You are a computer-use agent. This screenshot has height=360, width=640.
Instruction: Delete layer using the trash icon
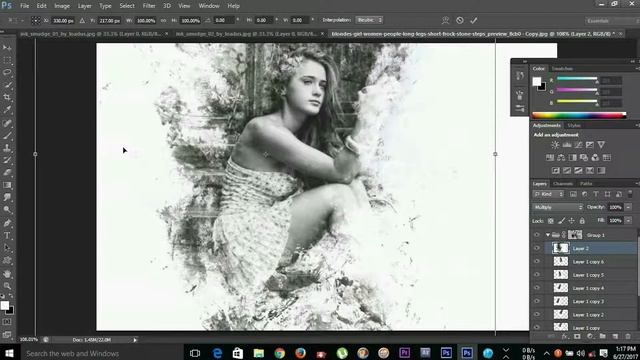[628, 336]
